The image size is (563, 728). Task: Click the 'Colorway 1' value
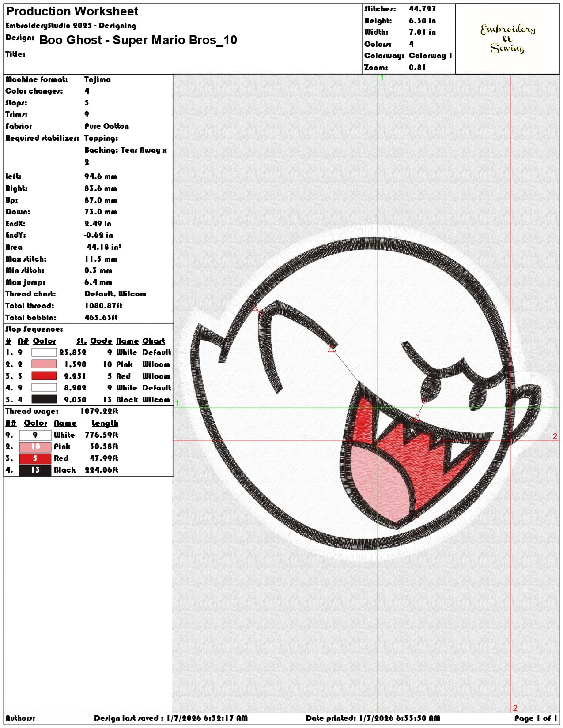coord(431,56)
